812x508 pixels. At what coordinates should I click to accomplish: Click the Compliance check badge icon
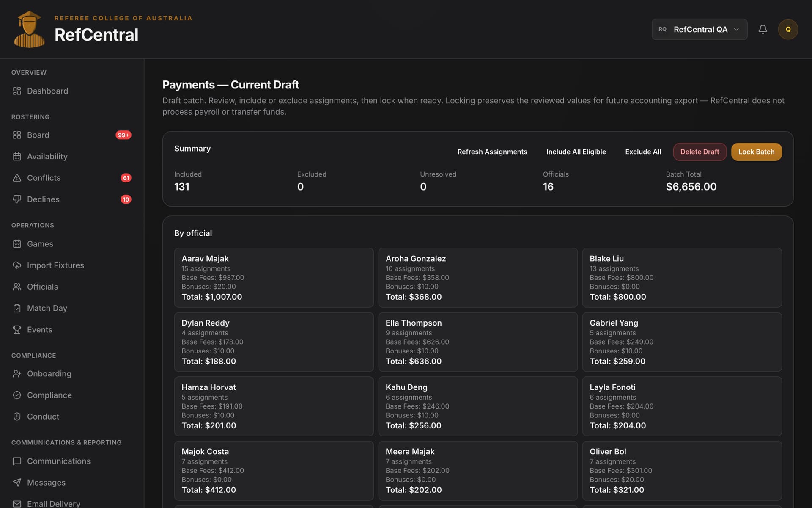coord(17,395)
